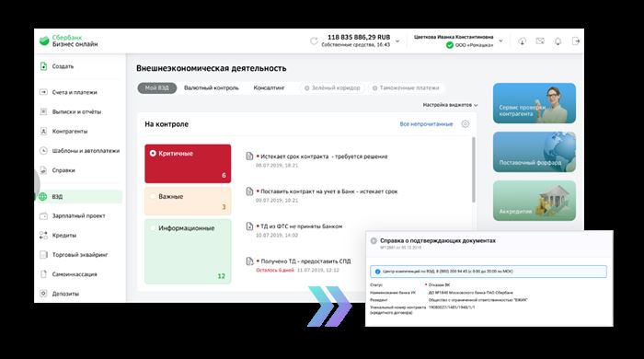This screenshot has width=644, height=359.
Task: Click the notifications list scrollbar
Action: click(x=474, y=169)
